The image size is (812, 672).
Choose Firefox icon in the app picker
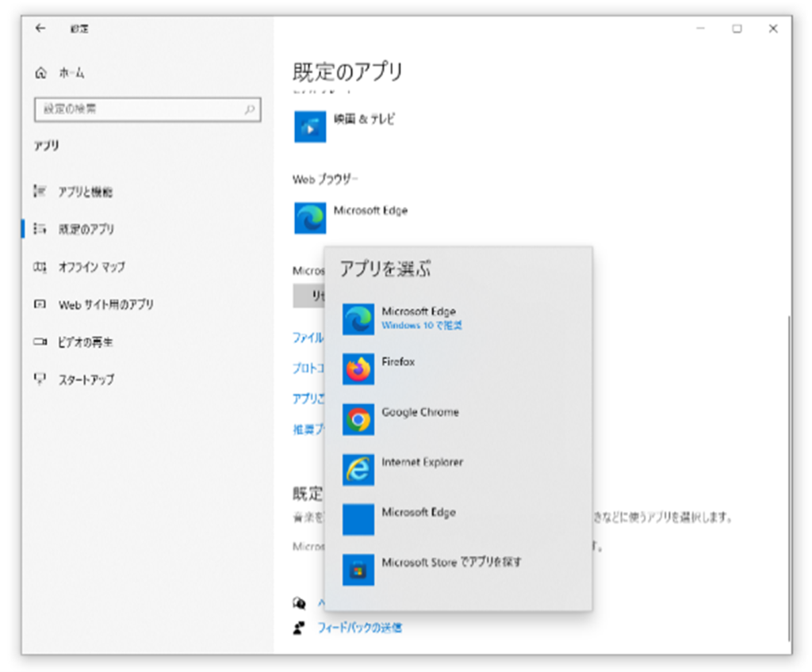pyautogui.click(x=358, y=369)
